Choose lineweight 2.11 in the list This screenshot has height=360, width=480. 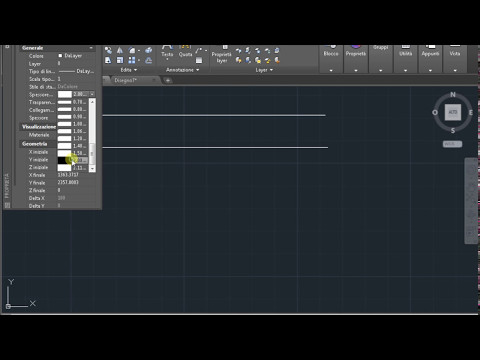[x=72, y=168]
